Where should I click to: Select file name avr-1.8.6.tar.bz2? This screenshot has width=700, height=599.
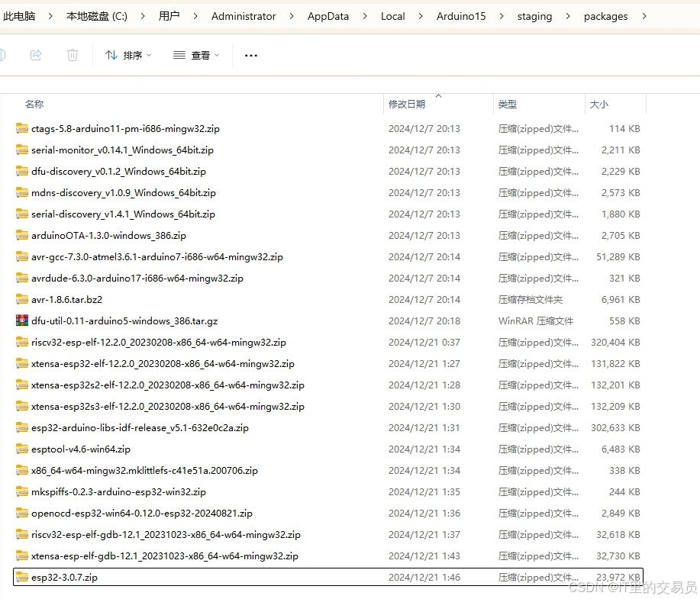(66, 299)
